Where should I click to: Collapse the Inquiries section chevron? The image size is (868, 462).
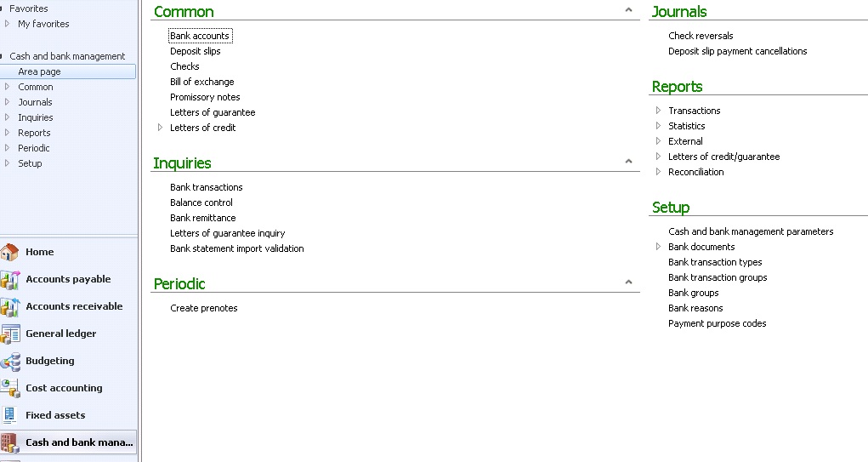point(628,162)
